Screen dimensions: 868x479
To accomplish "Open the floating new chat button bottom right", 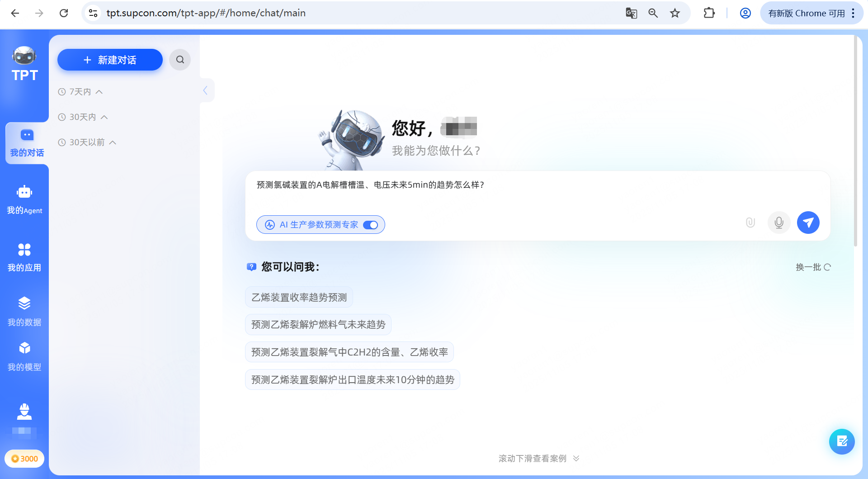I will [841, 441].
